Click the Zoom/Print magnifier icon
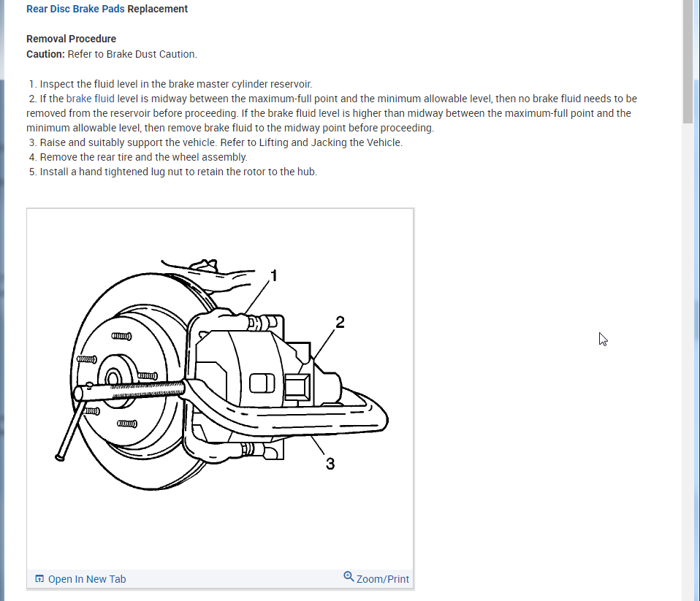700x601 pixels. 349,576
